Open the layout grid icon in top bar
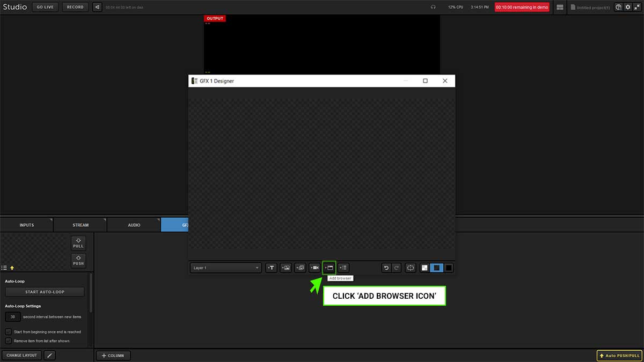 [x=560, y=8]
